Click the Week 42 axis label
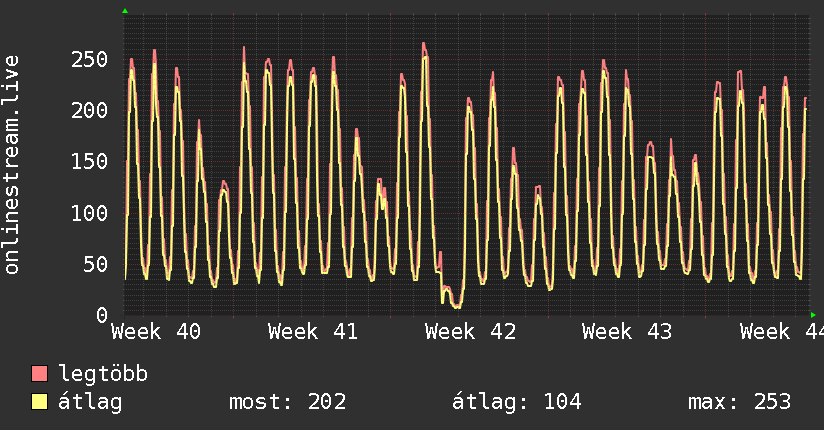Image resolution: width=824 pixels, height=430 pixels. pos(470,332)
